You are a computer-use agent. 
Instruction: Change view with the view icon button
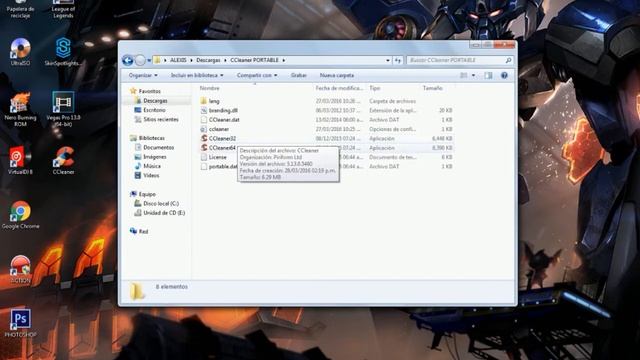point(464,76)
